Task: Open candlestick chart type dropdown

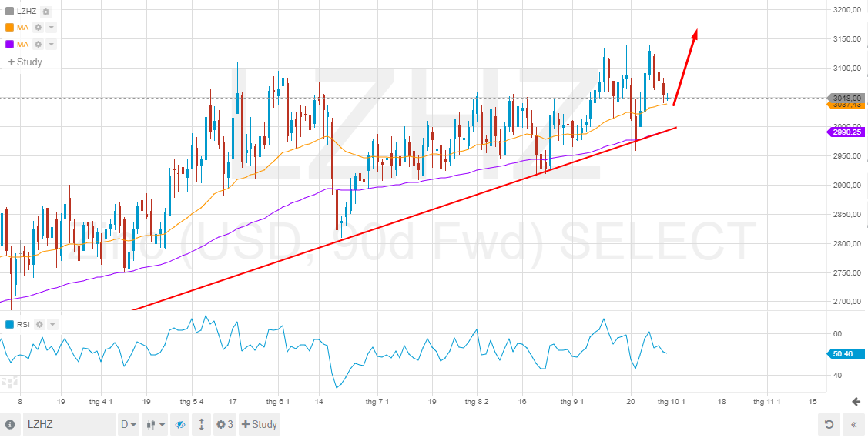Action: pos(156,425)
